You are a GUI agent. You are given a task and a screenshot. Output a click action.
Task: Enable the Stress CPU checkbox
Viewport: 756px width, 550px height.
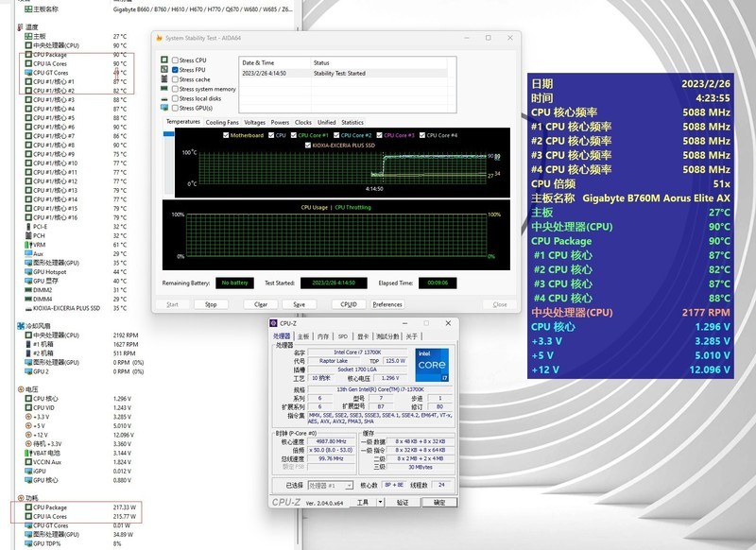pos(174,60)
